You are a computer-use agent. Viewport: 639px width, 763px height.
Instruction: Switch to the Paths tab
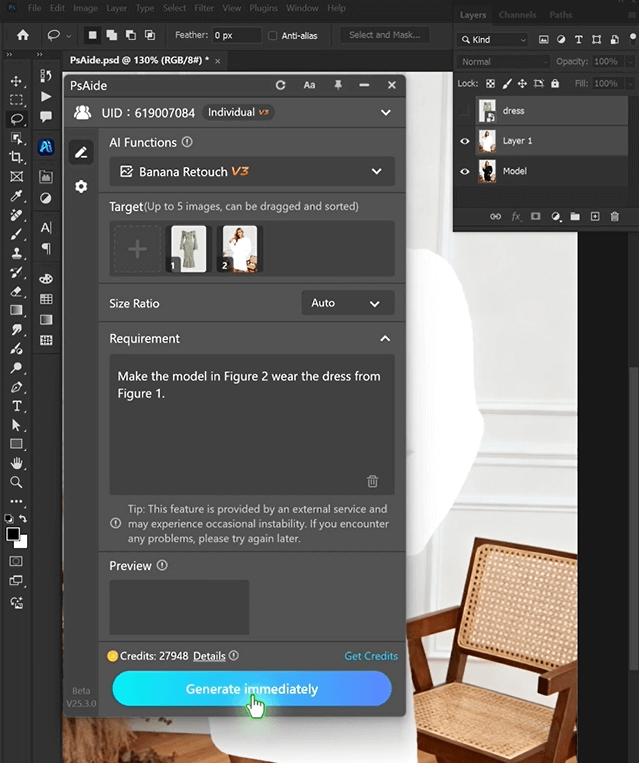pos(561,15)
